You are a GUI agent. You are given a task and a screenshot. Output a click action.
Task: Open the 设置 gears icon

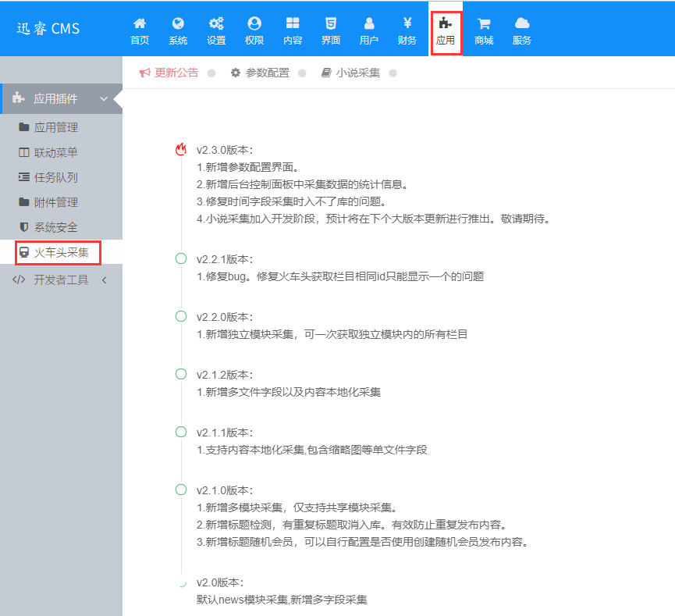click(x=216, y=23)
